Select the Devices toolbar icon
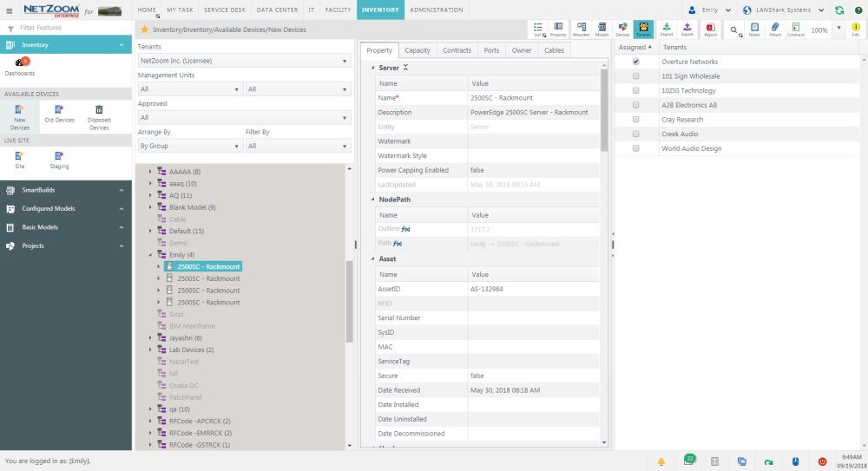The image size is (868, 471). coord(622,29)
